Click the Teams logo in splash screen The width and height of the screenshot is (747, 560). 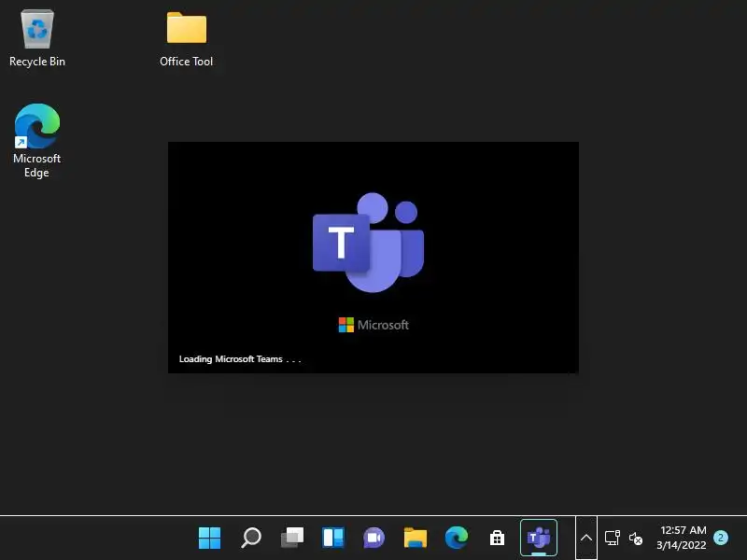[x=368, y=242]
